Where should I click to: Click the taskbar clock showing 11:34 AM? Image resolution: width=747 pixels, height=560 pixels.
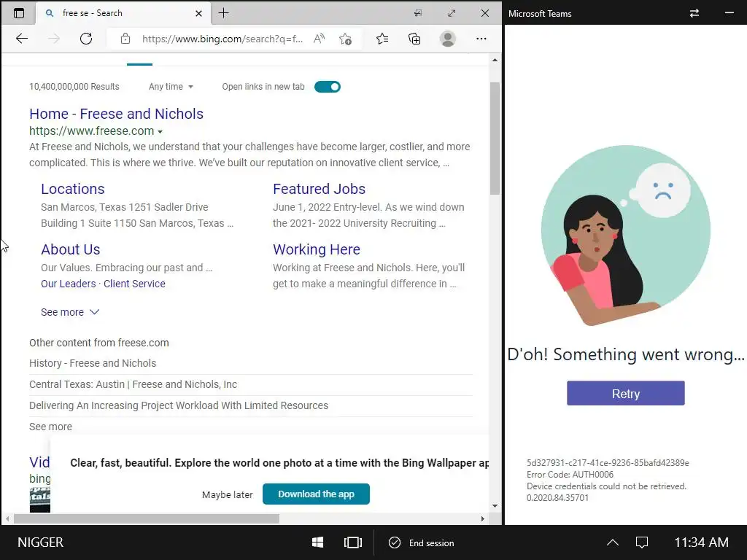[701, 542]
